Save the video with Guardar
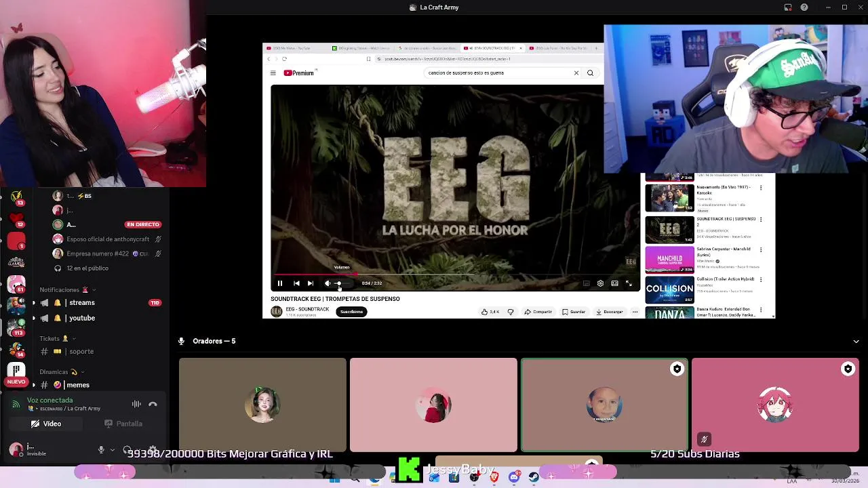 pos(574,312)
